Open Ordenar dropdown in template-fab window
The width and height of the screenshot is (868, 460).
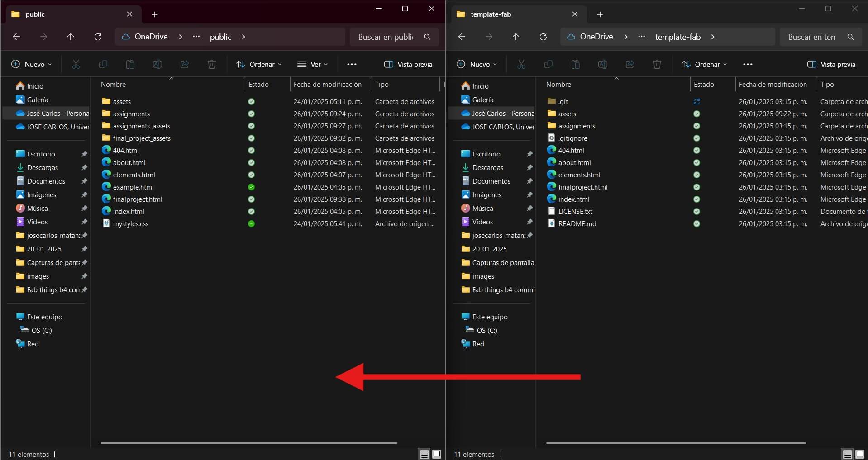click(704, 64)
